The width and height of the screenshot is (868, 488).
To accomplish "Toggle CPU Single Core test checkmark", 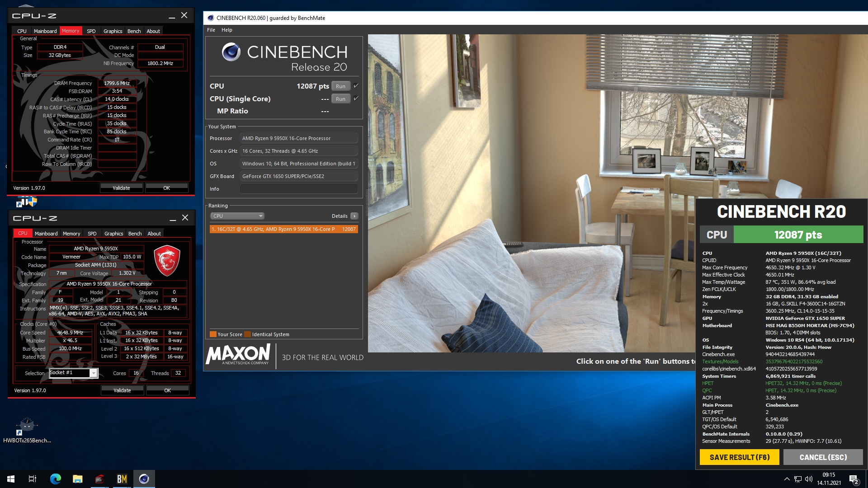I will tap(356, 99).
